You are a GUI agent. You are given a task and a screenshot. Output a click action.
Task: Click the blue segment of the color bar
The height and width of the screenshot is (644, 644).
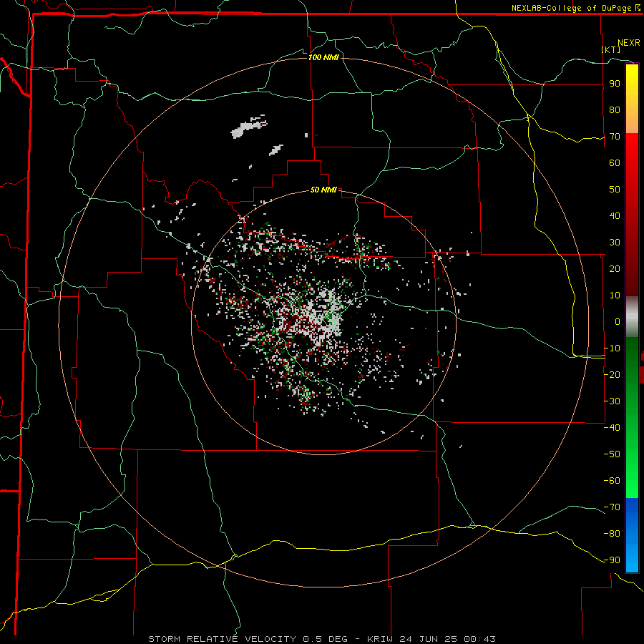pyautogui.click(x=632, y=535)
